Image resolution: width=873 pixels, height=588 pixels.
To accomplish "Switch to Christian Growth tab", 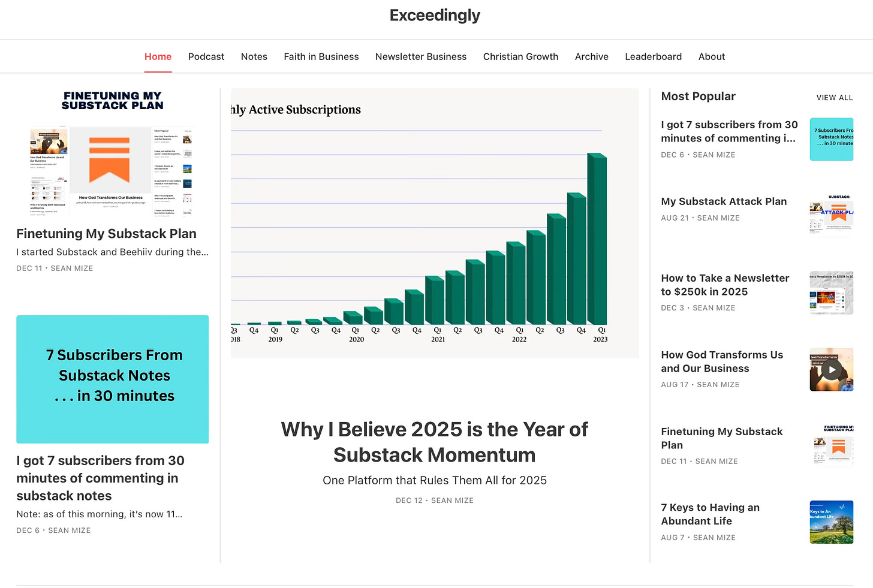I will [520, 56].
